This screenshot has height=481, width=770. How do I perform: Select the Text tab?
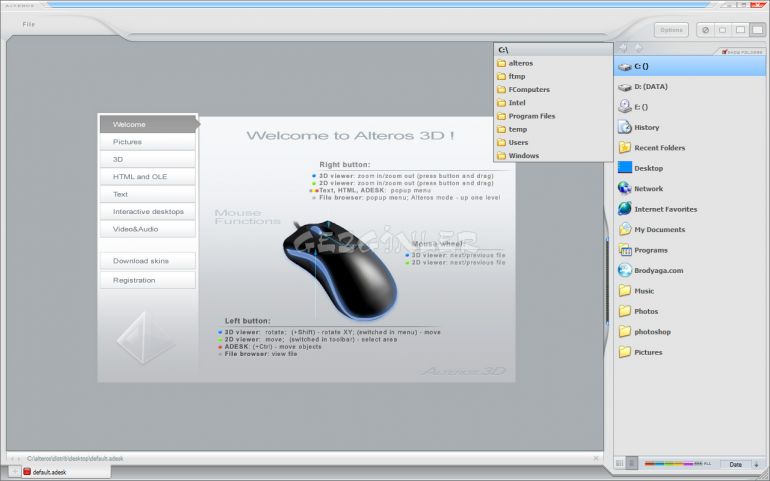tap(148, 195)
